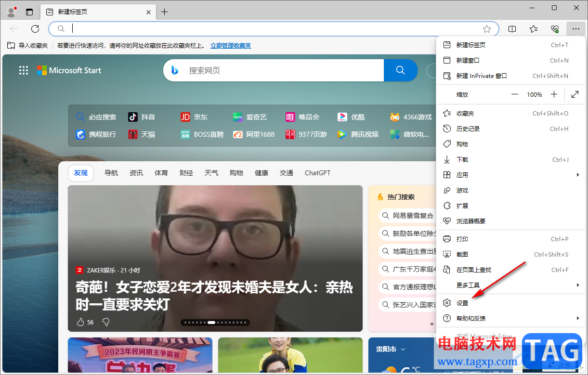Increase zoom with the plus control
This screenshot has width=588, height=375.
point(554,94)
